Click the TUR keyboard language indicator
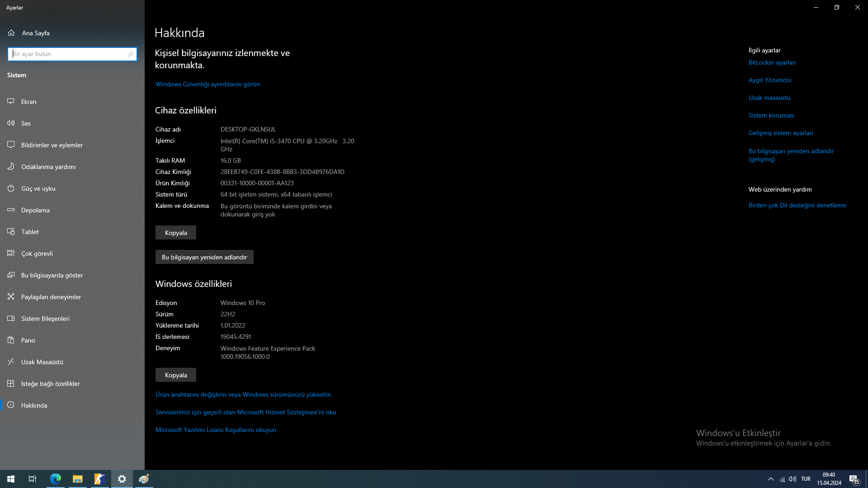868x488 pixels. point(806,479)
